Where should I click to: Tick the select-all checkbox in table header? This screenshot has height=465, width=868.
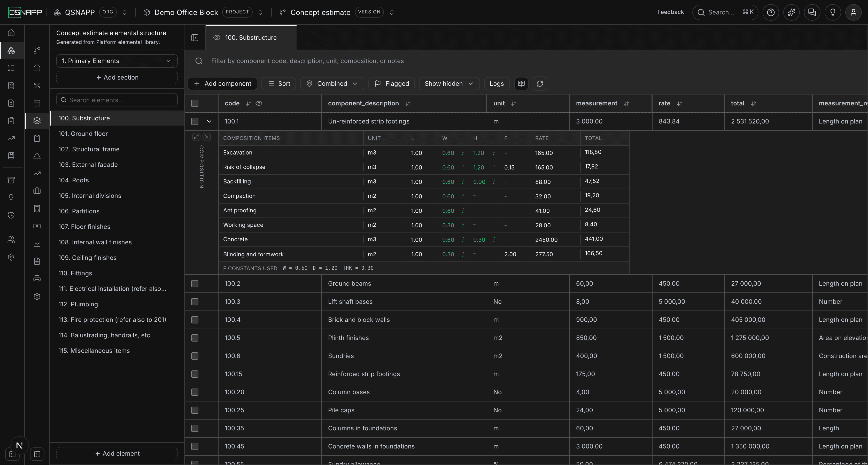(195, 103)
